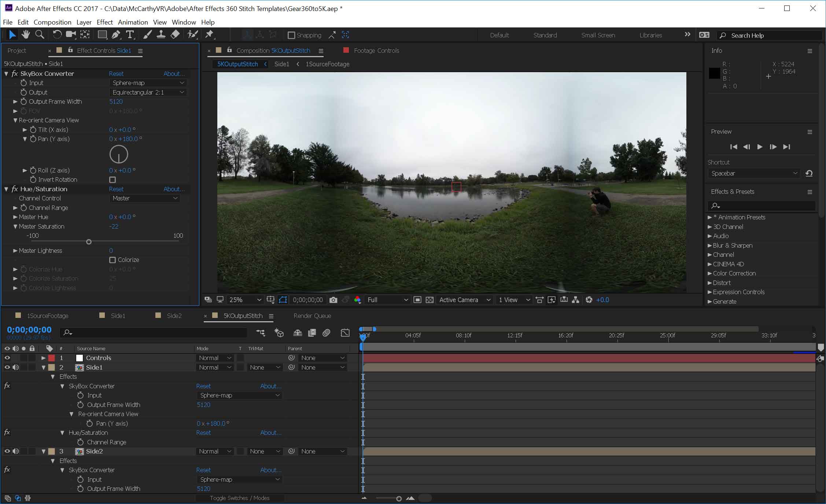Click the Play button in Preview panel

[x=760, y=147]
